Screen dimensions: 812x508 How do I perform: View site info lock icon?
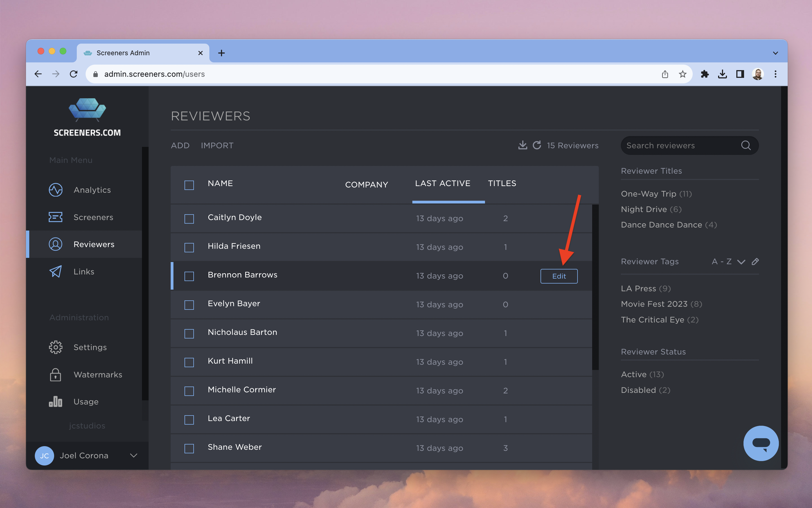point(96,74)
